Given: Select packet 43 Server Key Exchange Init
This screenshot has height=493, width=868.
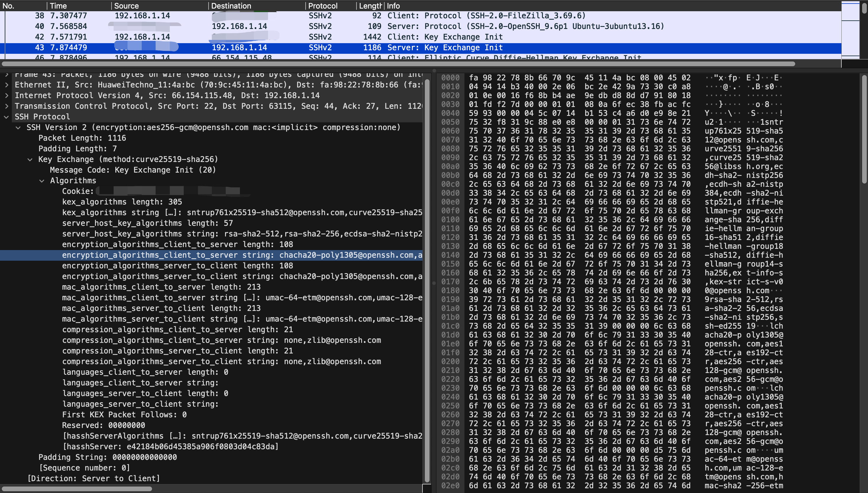Looking at the screenshot, I should 421,48.
